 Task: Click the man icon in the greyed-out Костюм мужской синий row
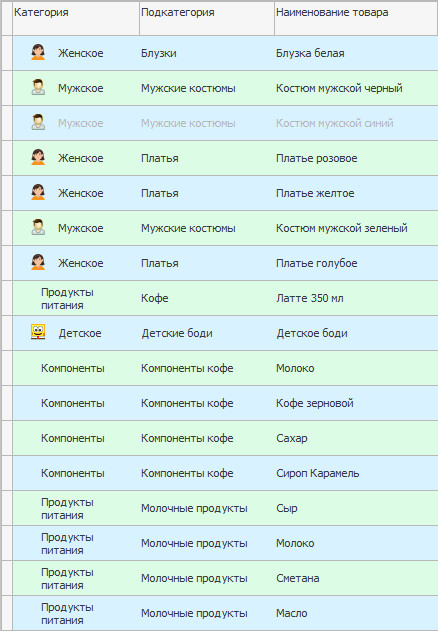click(x=38, y=122)
